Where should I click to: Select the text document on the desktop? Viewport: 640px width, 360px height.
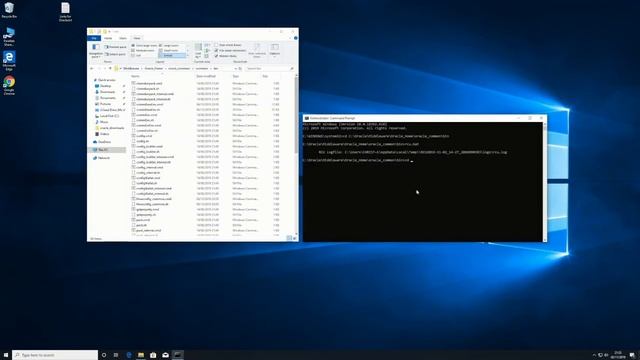(x=65, y=12)
